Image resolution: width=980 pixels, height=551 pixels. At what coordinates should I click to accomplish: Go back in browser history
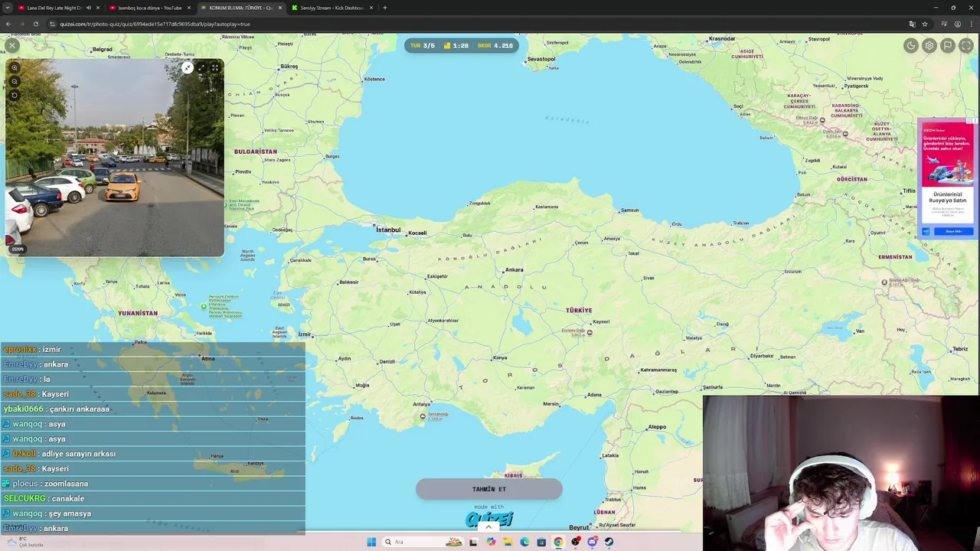coord(8,24)
